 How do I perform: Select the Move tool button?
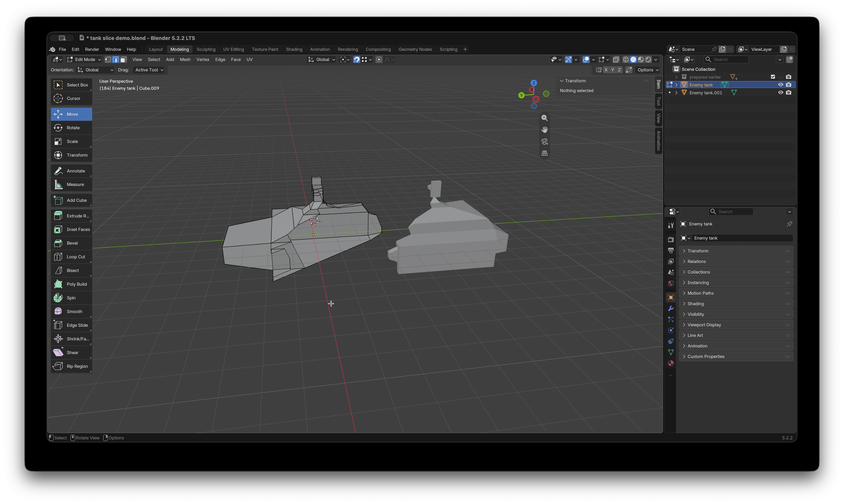(71, 114)
